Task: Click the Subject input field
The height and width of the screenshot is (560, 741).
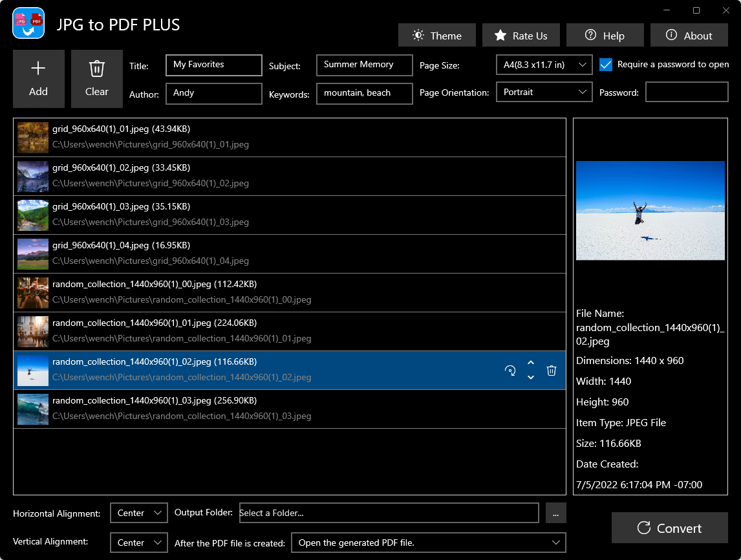Action: [x=364, y=65]
